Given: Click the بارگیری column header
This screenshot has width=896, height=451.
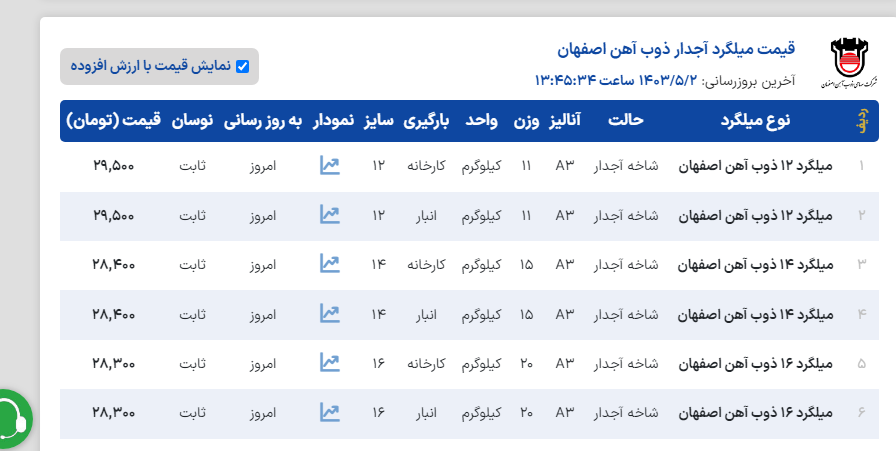Looking at the screenshot, I should pyautogui.click(x=427, y=121).
